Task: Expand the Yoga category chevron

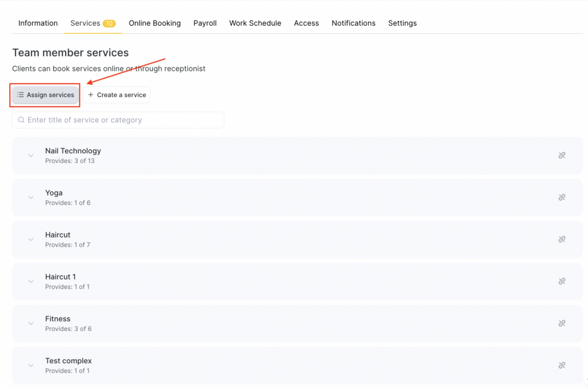Action: pos(31,197)
